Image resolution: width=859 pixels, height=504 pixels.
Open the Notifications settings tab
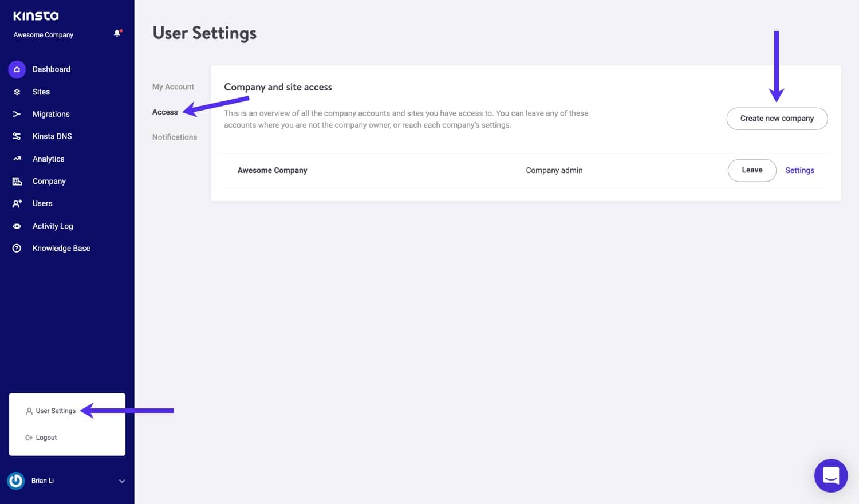pos(175,137)
